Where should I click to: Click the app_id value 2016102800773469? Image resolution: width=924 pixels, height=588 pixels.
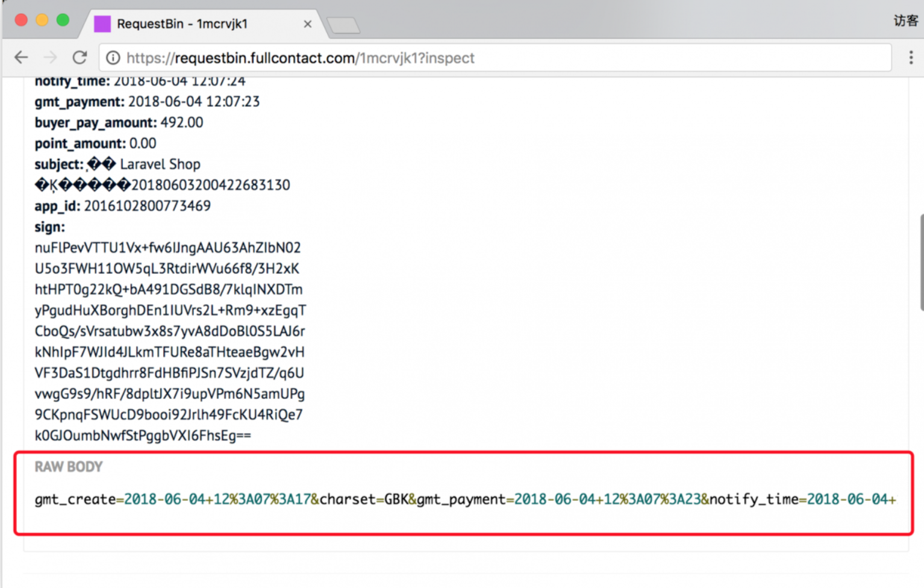[148, 206]
